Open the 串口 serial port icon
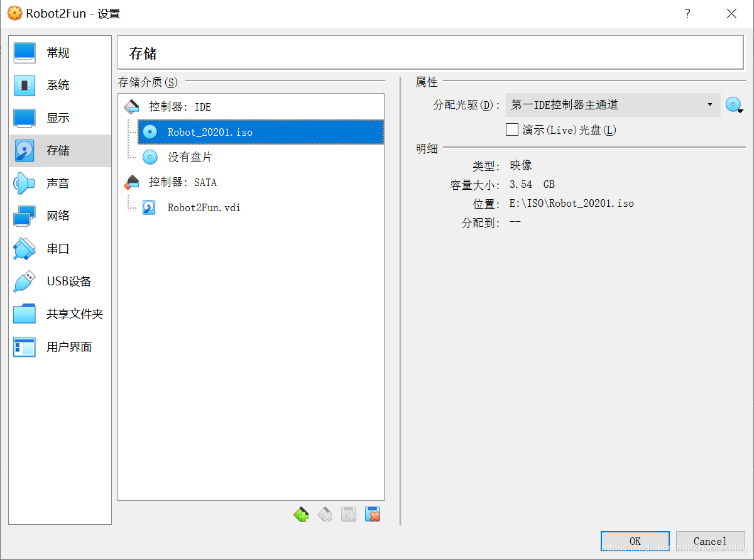 point(25,248)
